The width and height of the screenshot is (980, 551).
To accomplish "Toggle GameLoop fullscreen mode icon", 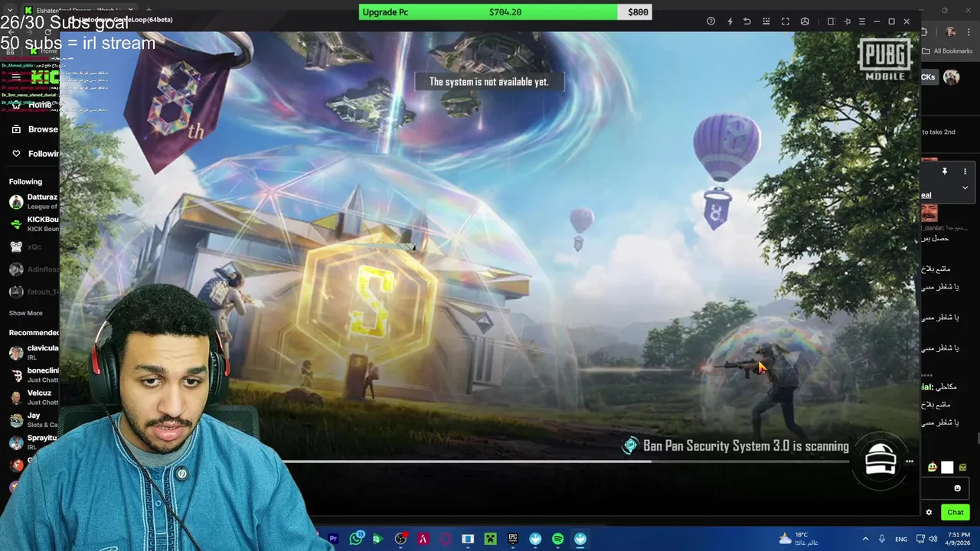I will coord(786,21).
